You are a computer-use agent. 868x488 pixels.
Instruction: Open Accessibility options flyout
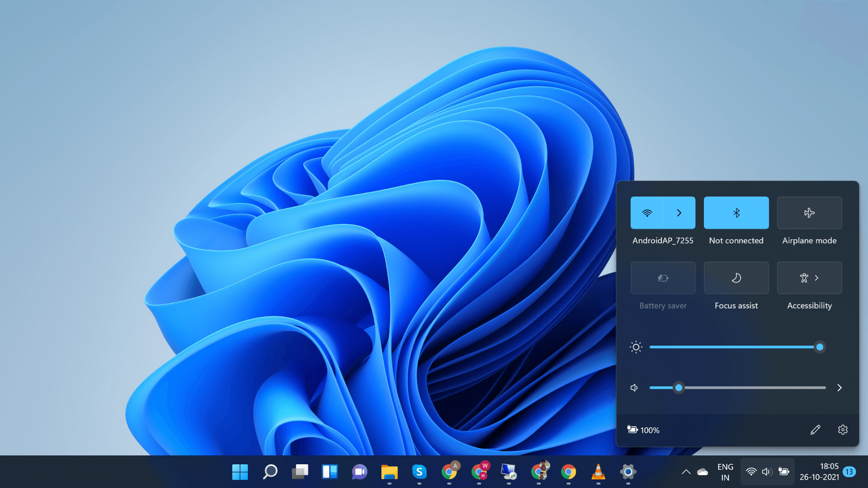(809, 278)
